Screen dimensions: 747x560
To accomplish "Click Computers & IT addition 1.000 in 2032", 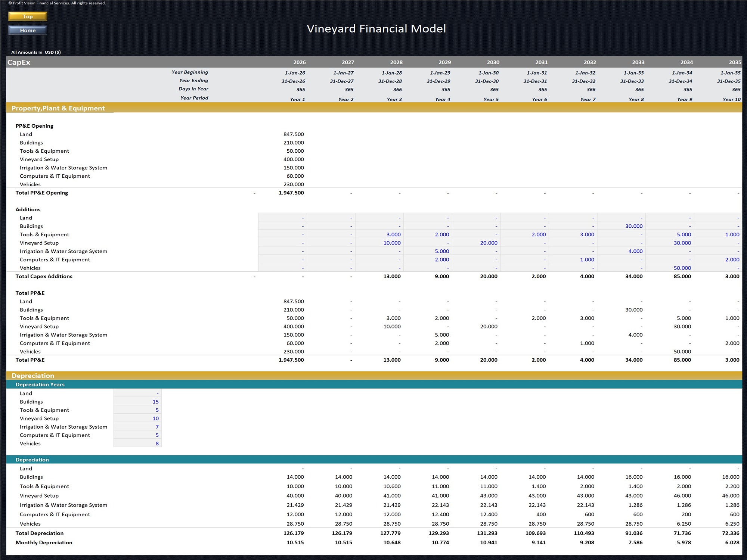I will 587,260.
